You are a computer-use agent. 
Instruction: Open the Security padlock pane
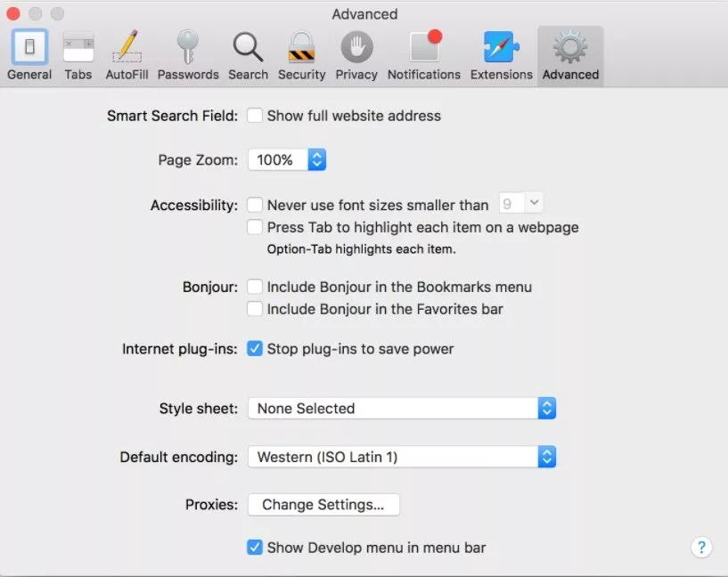(302, 56)
